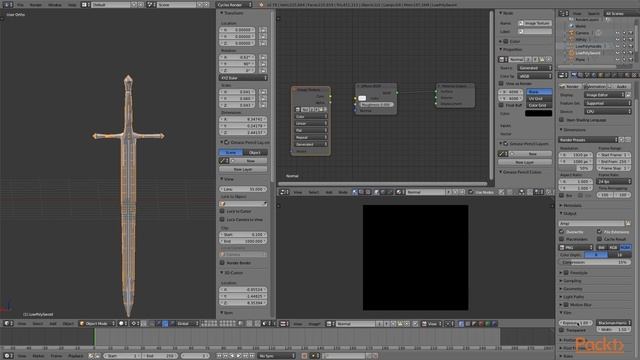Image resolution: width=640 pixels, height=360 pixels.
Task: Click the lock icon beside Location X
Action: pos(263,30)
